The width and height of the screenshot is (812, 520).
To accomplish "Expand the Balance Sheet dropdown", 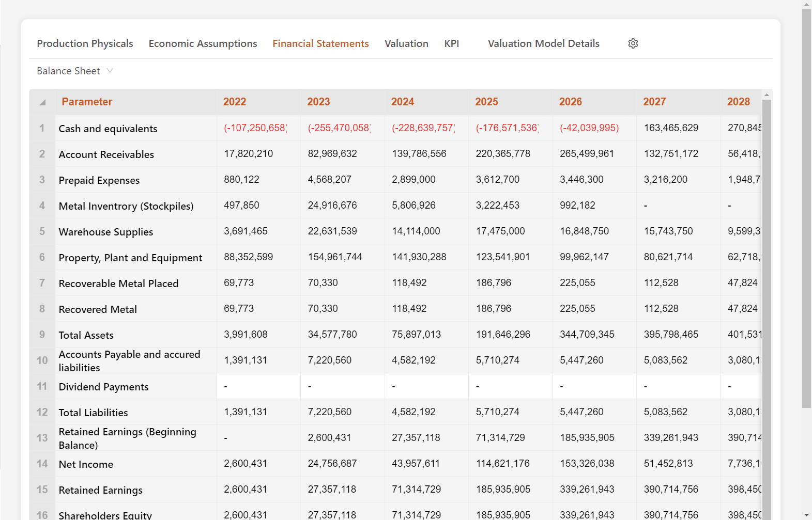I will click(x=69, y=71).
